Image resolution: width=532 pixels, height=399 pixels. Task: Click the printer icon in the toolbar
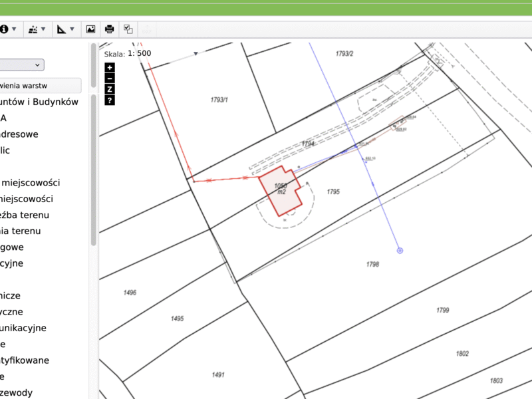click(x=109, y=29)
